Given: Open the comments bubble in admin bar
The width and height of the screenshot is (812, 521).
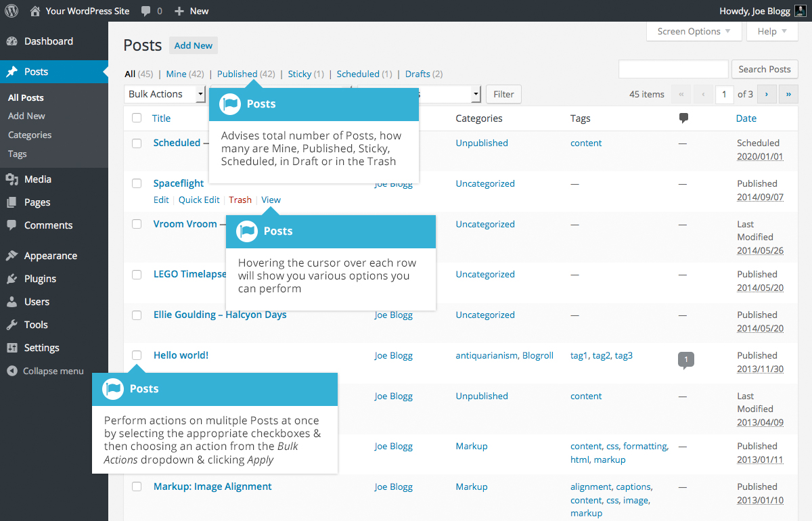Looking at the screenshot, I should (x=146, y=12).
